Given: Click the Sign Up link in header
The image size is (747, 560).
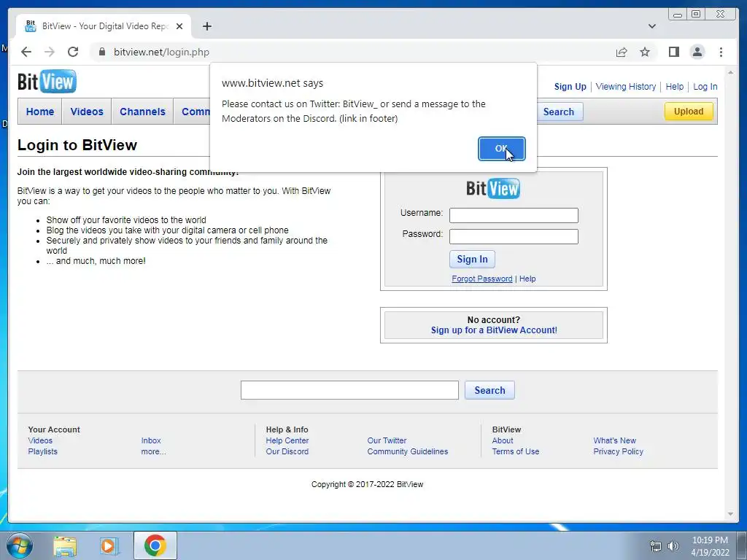Looking at the screenshot, I should [x=570, y=87].
